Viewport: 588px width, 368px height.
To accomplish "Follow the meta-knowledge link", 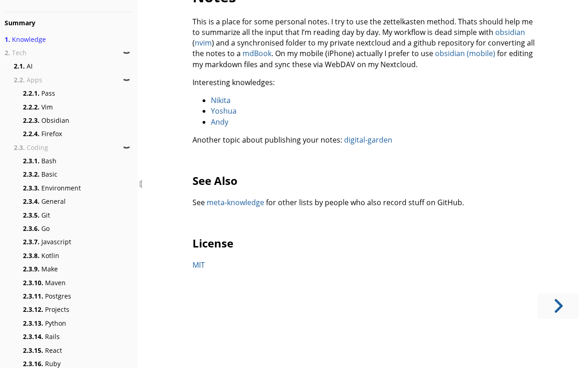I will 235,202.
